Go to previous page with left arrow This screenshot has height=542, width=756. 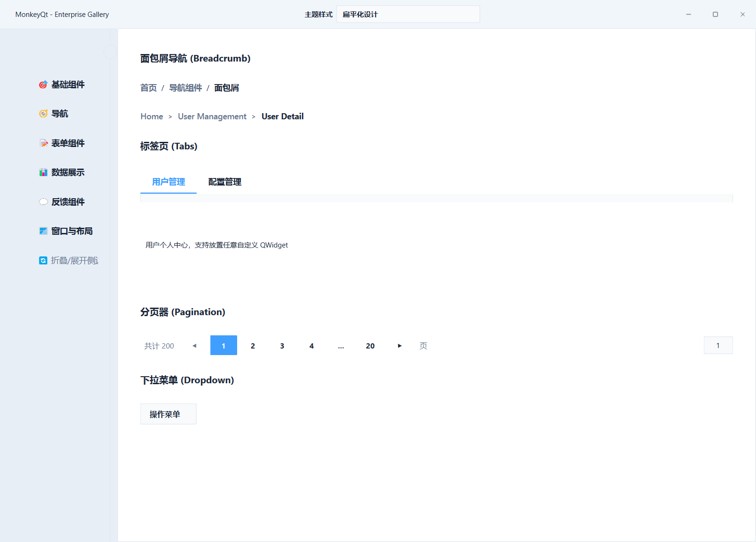(x=194, y=346)
